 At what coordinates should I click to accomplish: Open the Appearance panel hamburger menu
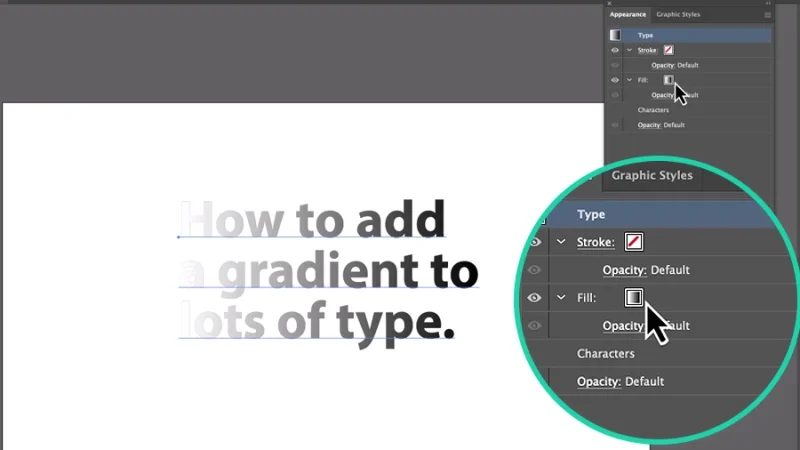tap(768, 15)
